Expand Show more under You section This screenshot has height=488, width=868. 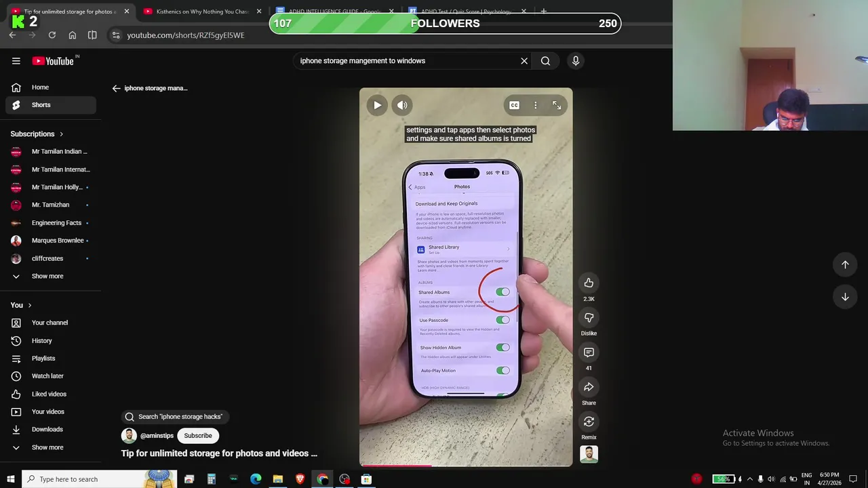point(50,447)
